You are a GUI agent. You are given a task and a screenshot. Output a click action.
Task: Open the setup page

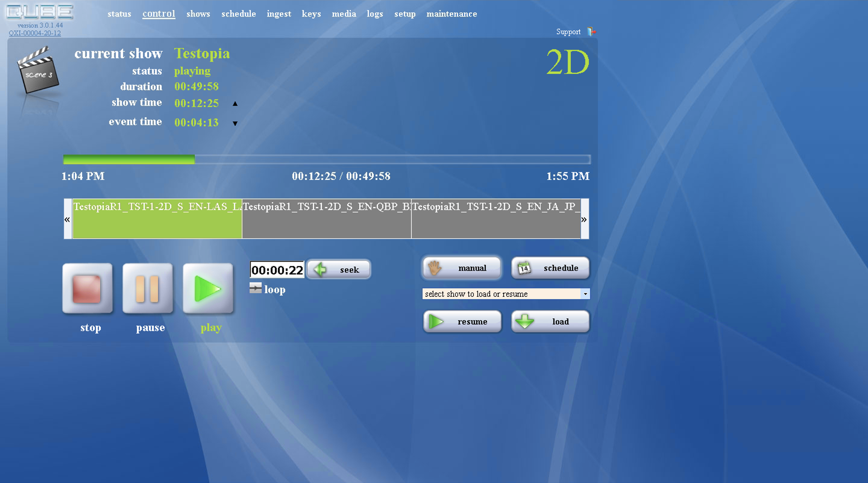tap(405, 14)
